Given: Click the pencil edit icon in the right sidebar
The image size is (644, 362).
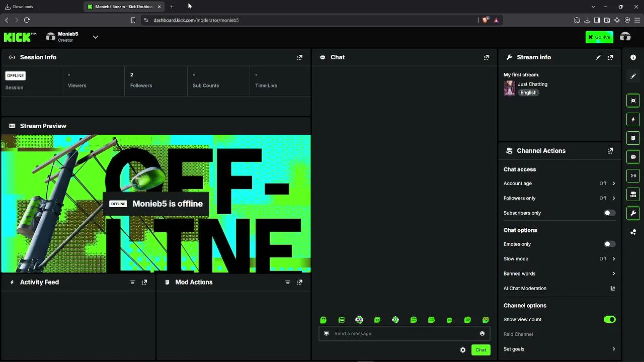Looking at the screenshot, I should click(x=633, y=76).
